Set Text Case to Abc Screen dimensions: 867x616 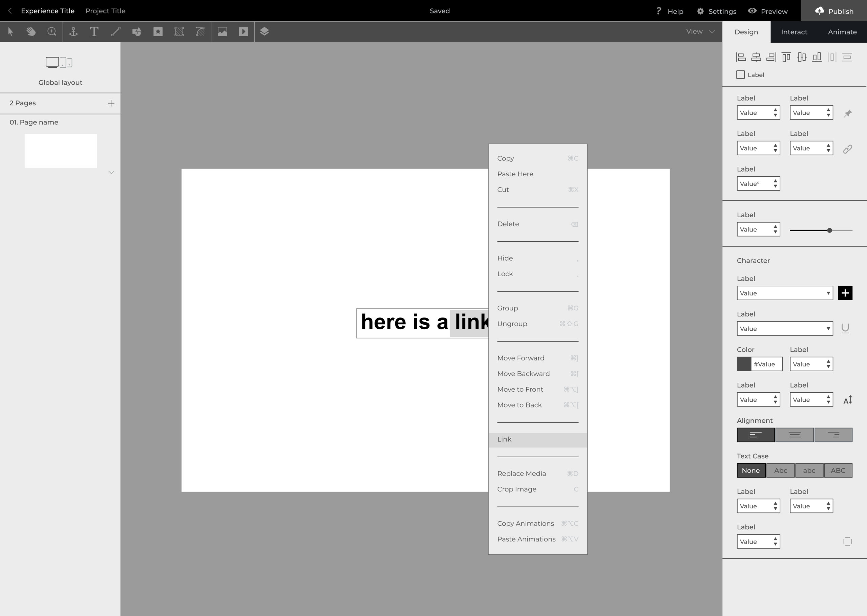pyautogui.click(x=781, y=470)
